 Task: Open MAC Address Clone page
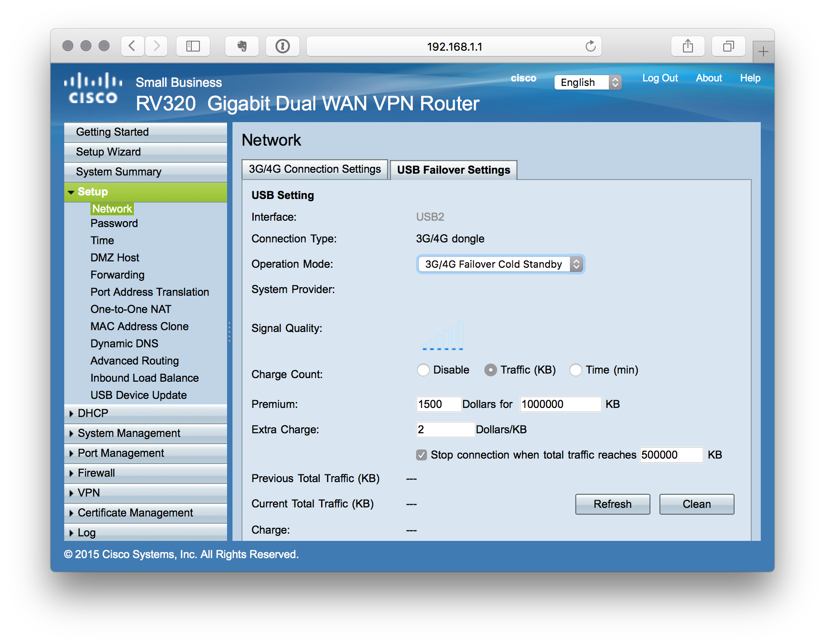[139, 327]
